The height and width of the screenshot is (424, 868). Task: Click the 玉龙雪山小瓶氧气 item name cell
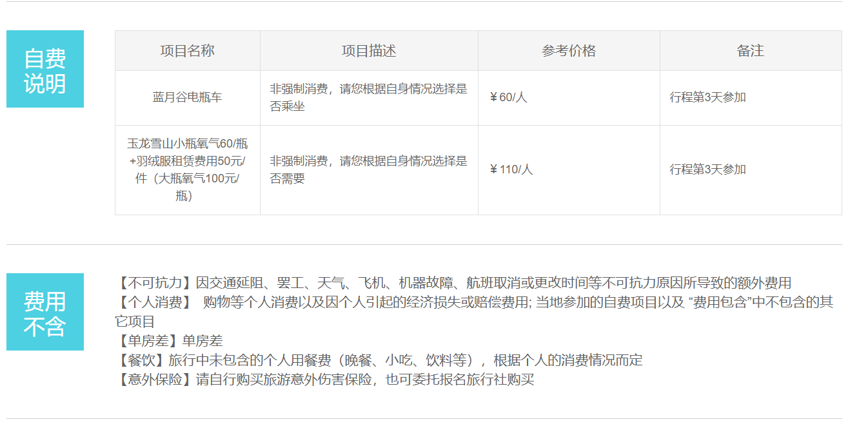[188, 170]
